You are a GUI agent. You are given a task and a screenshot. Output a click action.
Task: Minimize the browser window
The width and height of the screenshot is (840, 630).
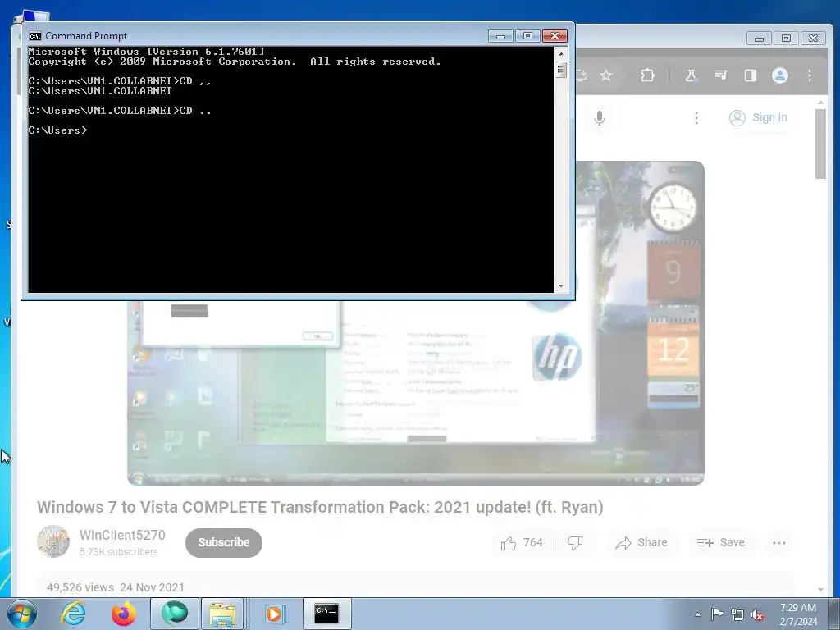(759, 39)
